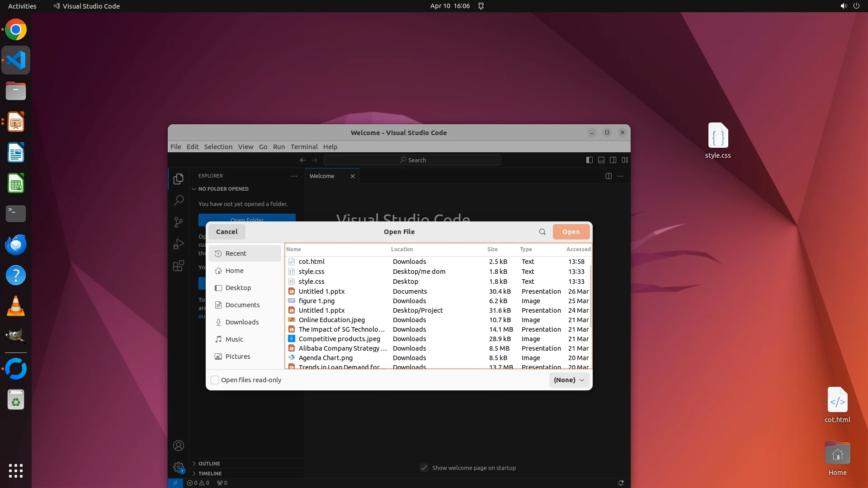The width and height of the screenshot is (868, 488).
Task: Select the Welcome editor tab
Action: coord(322,176)
